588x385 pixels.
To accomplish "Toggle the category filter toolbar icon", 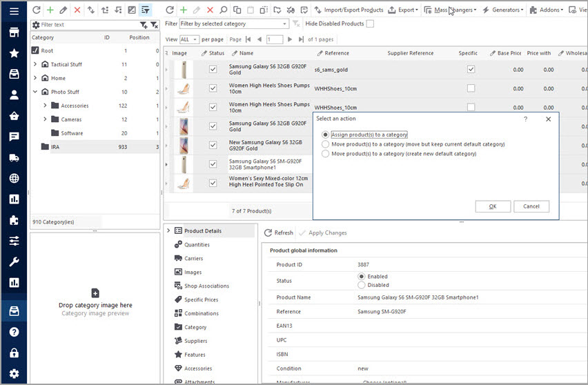I will click(145, 10).
